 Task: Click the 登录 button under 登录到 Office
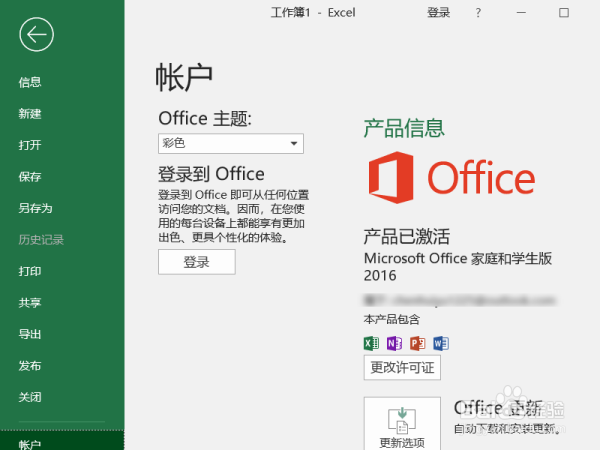pos(197,262)
